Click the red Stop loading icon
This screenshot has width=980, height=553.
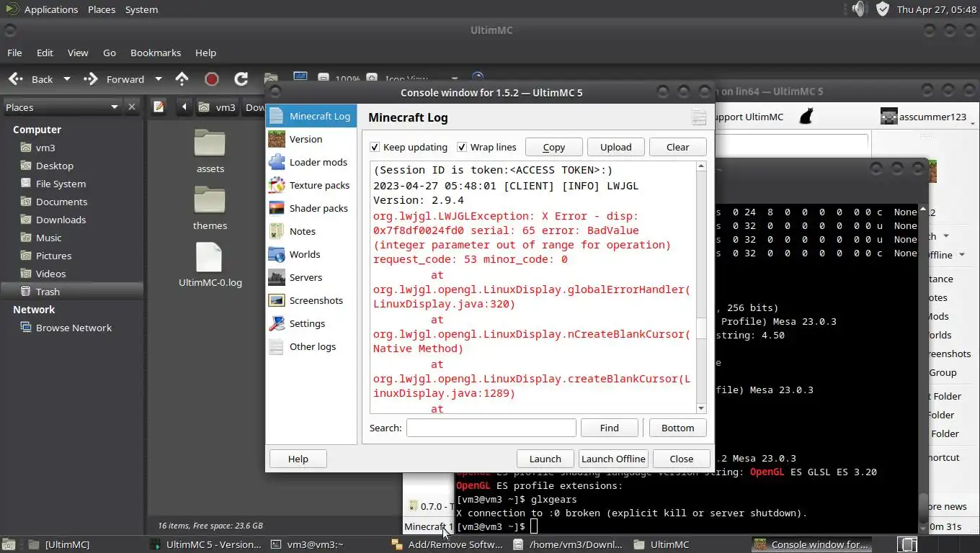[211, 79]
